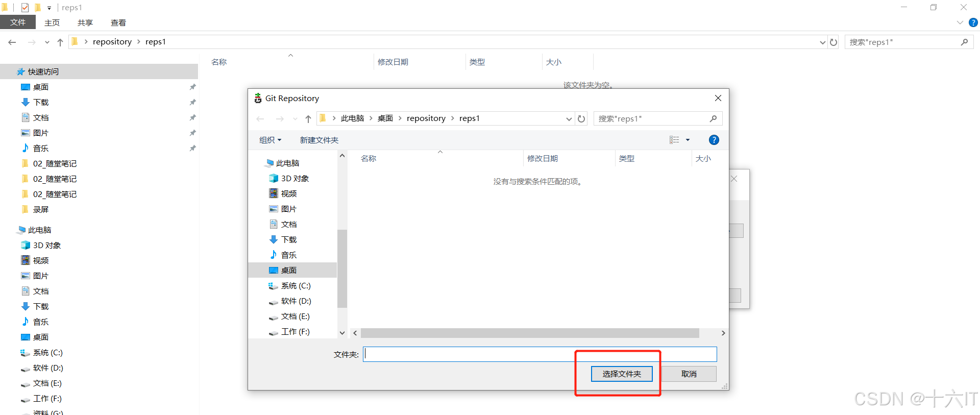
Task: Switch to 查看 ribbon tab
Action: point(118,22)
